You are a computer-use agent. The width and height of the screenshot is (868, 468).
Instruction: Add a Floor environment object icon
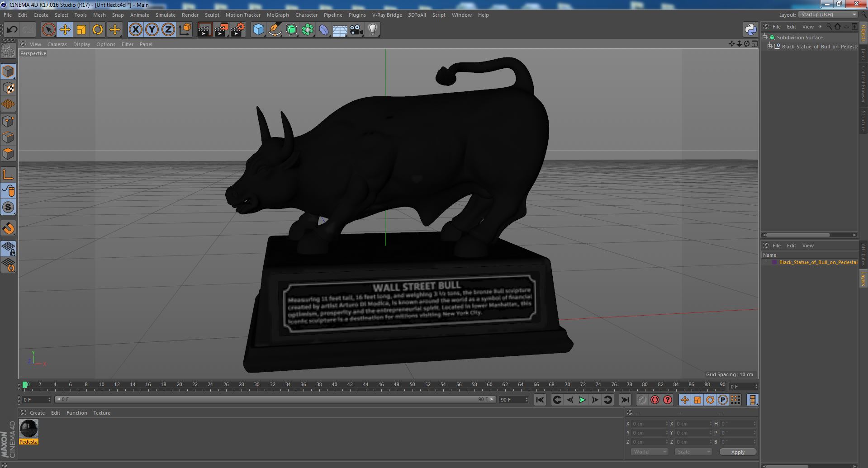click(x=340, y=30)
